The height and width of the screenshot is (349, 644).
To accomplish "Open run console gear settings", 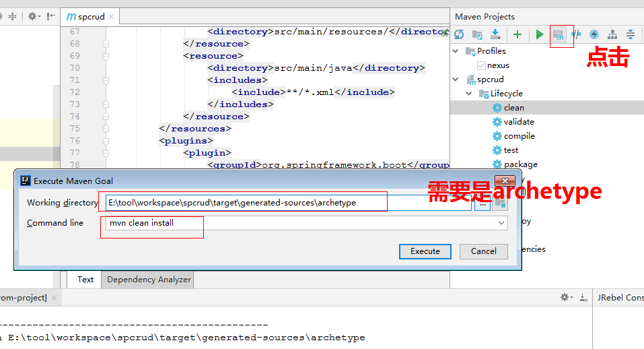I will (567, 297).
